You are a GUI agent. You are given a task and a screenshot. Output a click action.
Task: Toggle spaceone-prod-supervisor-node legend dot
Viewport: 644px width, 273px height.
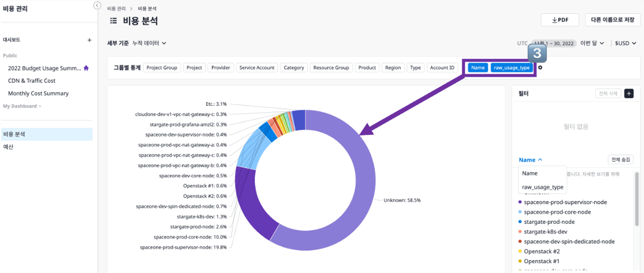coord(520,202)
